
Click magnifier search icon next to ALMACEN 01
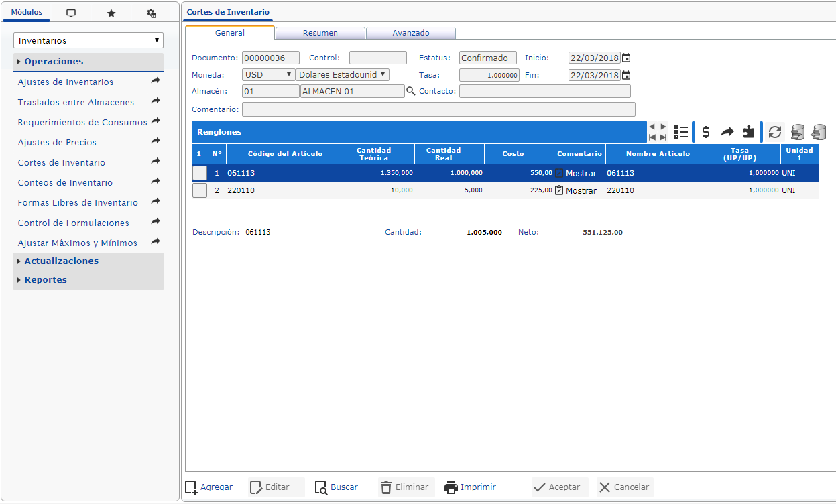(x=411, y=91)
